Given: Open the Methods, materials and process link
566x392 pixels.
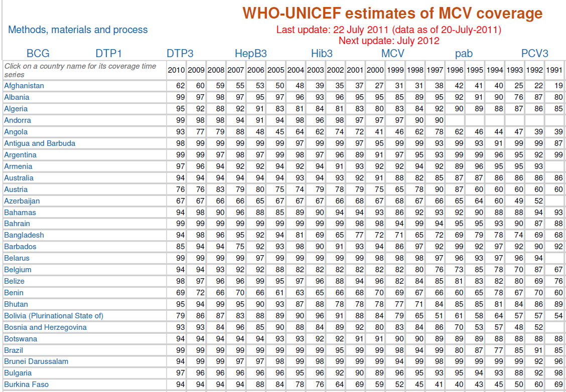Looking at the screenshot, I should (78, 30).
